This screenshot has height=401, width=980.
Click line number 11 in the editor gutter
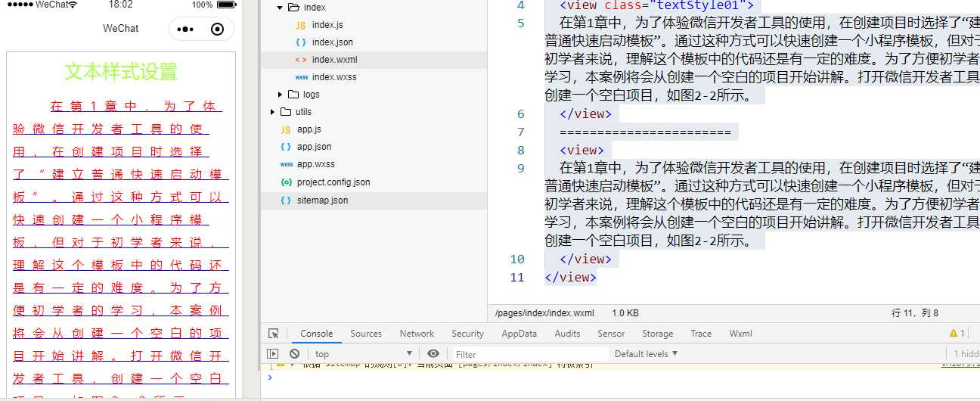(517, 278)
